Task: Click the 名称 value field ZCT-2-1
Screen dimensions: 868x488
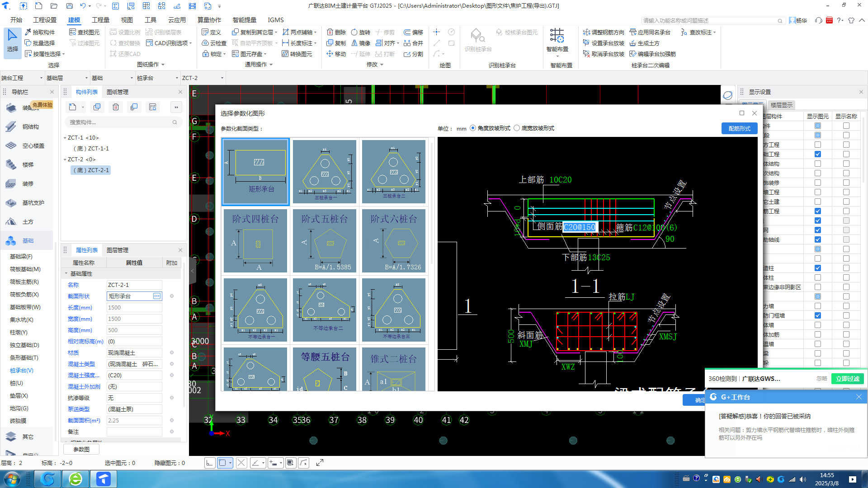Action: [x=134, y=285]
